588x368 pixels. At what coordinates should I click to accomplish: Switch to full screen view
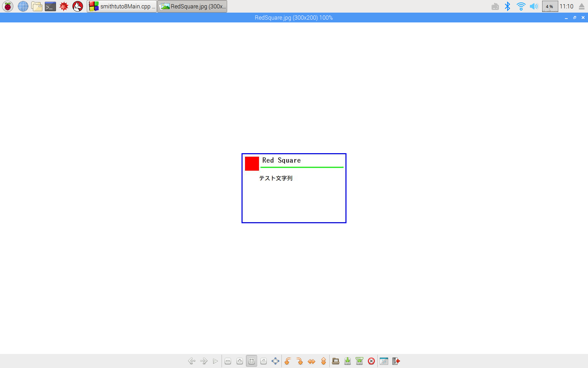[275, 361]
